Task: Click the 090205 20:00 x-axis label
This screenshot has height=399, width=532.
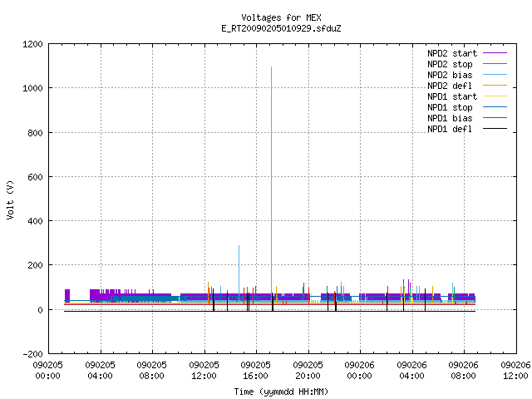Action: [x=308, y=371]
